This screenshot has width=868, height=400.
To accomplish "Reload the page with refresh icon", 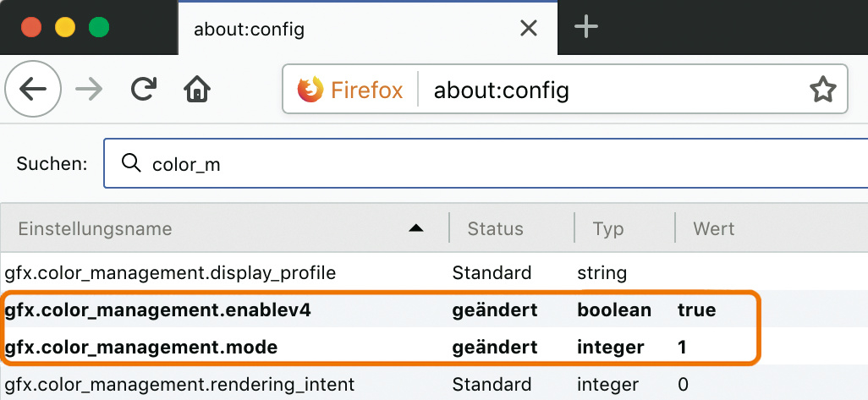I will [x=144, y=89].
